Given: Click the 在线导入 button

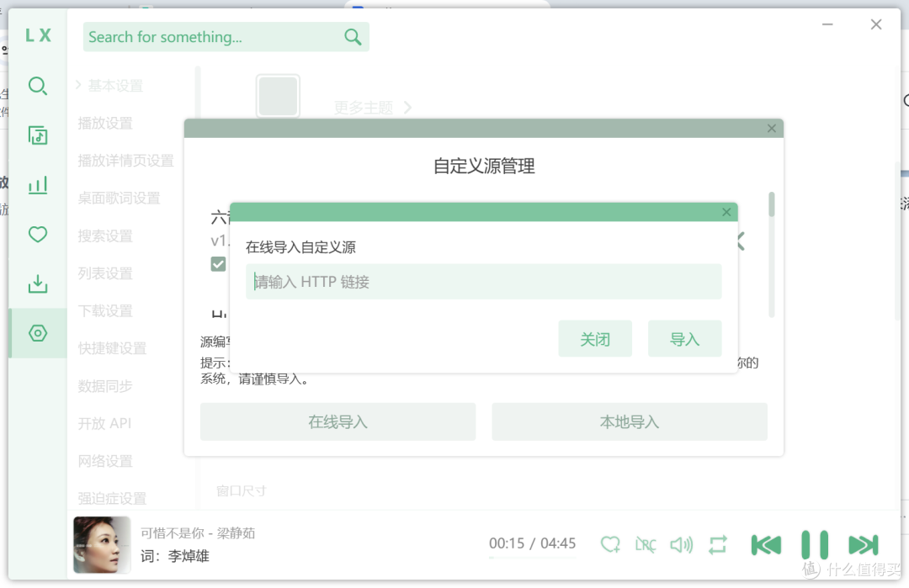Looking at the screenshot, I should pos(338,421).
